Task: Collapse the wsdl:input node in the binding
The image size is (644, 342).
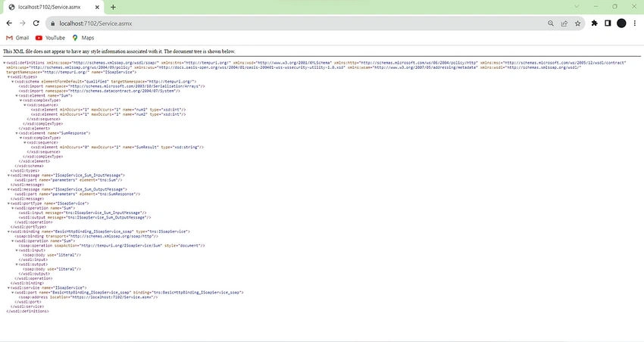Action: [17, 250]
